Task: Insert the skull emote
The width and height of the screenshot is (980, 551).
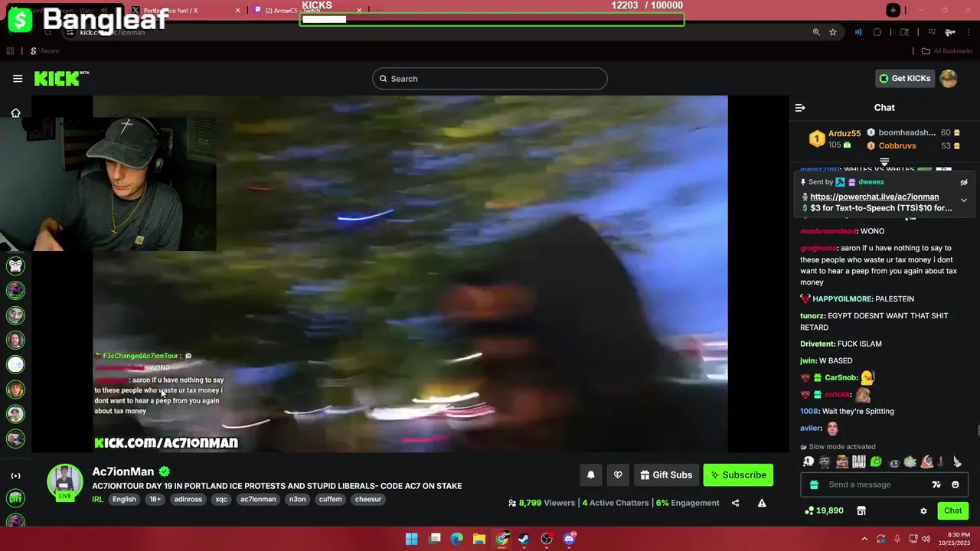Action: [x=808, y=461]
